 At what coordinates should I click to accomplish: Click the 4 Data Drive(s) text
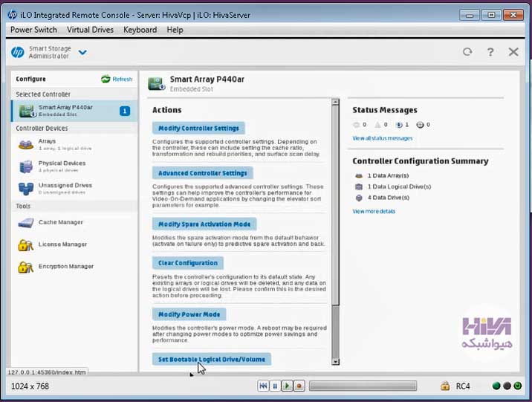[x=389, y=198]
